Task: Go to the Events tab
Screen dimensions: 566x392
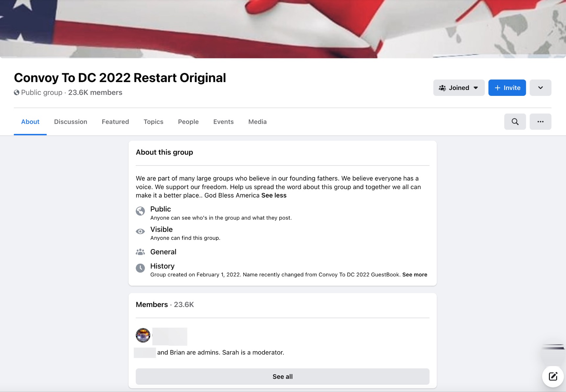Action: tap(224, 121)
